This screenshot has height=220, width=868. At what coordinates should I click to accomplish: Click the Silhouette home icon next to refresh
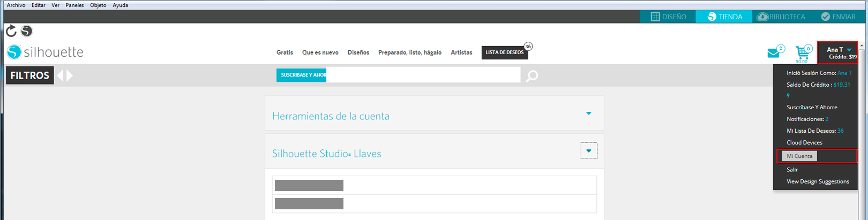click(x=26, y=31)
